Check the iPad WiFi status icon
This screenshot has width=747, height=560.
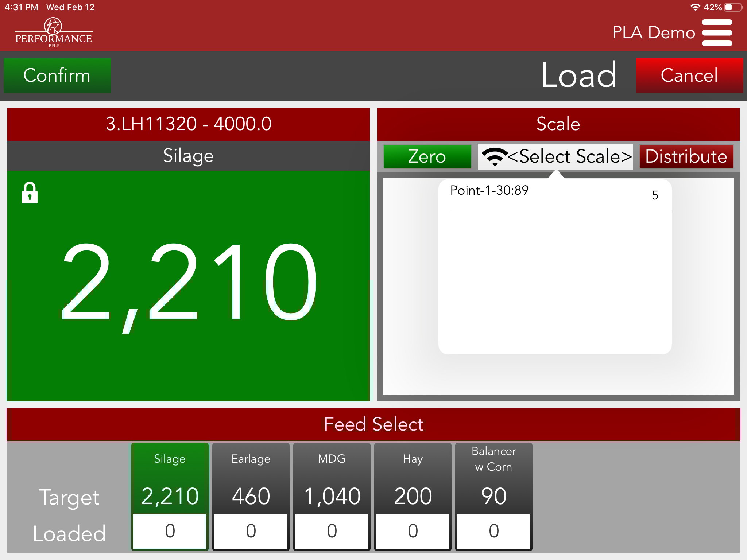[x=695, y=7]
